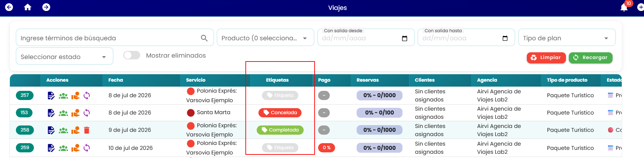644x158 pixels.
Task: Go forward with the right arrow icon
Action: [46, 7]
